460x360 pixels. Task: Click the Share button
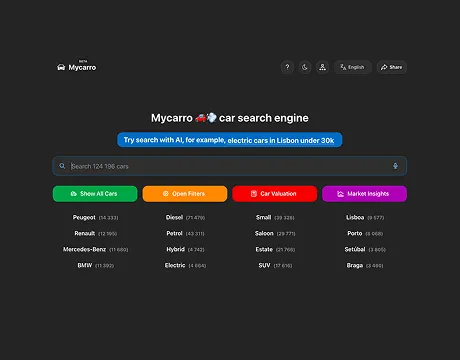(x=392, y=67)
